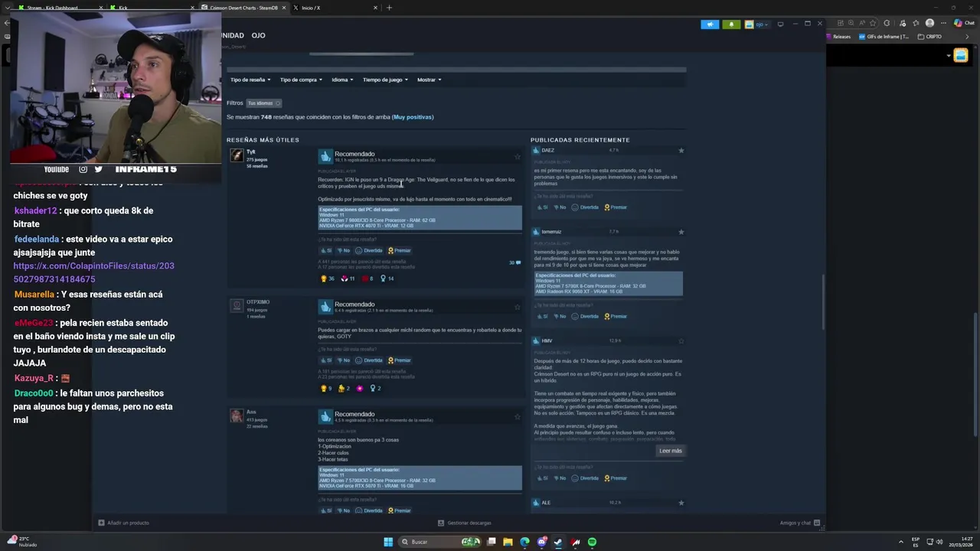Expand the 'Mostrar' dropdown

pos(429,80)
